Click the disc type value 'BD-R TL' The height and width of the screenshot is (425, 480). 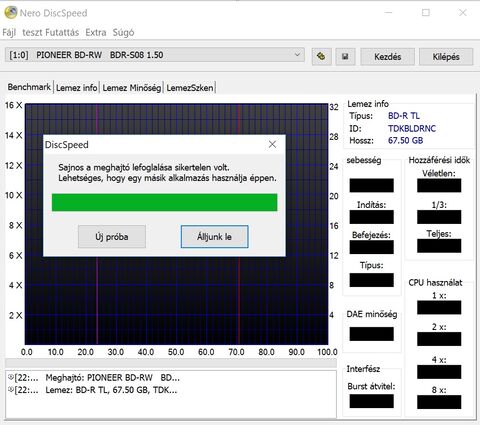[404, 116]
